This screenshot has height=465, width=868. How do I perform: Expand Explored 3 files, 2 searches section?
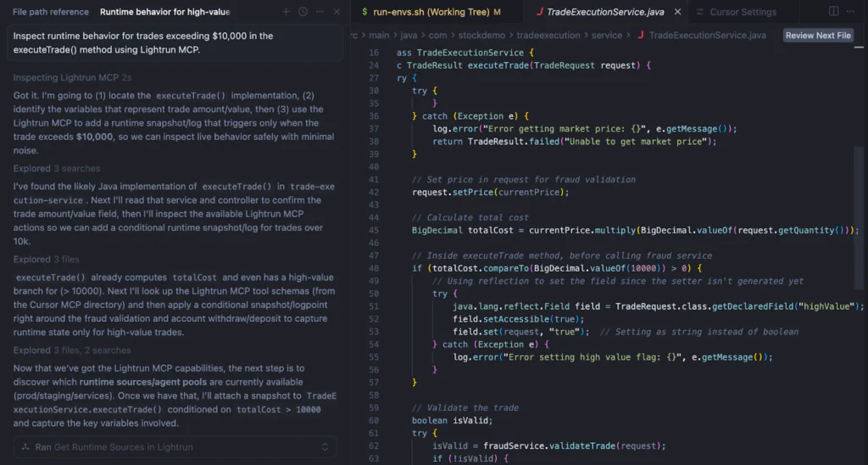tap(72, 350)
